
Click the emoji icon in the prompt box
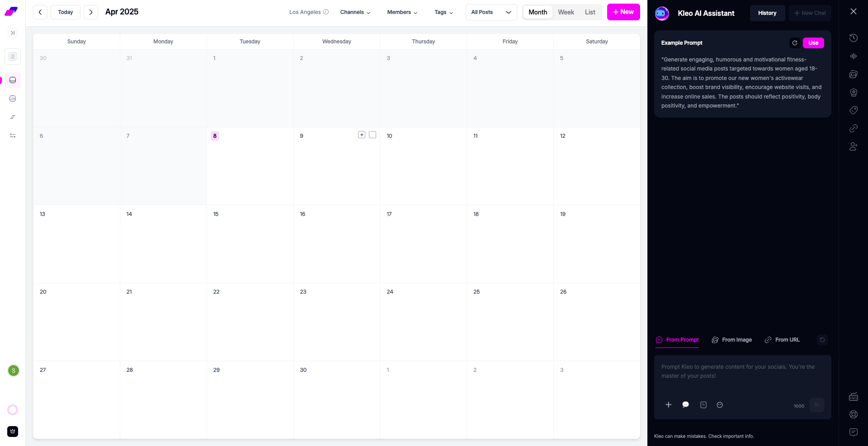tap(720, 405)
